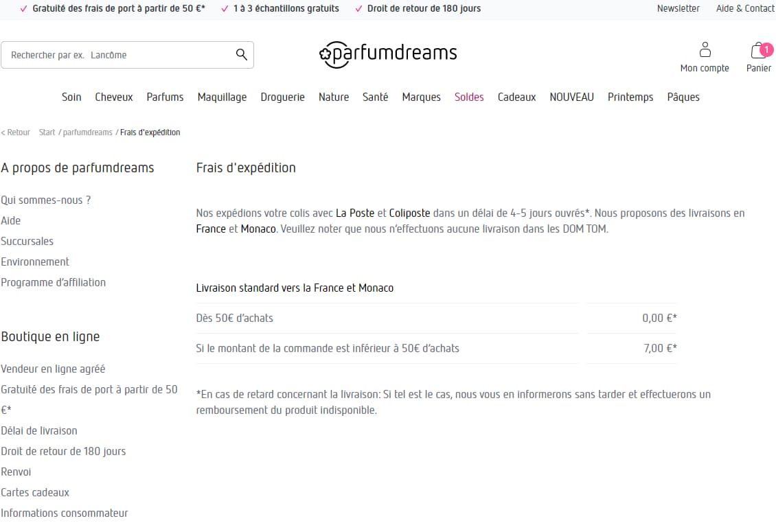776x532 pixels.
Task: Select Cartes cadeaux in the sidebar
Action: (35, 492)
